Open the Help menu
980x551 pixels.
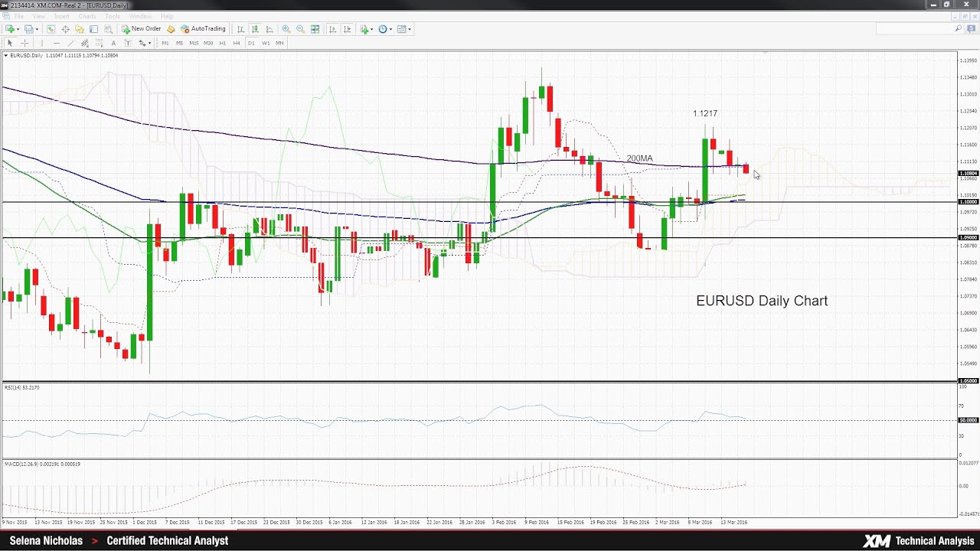167,16
